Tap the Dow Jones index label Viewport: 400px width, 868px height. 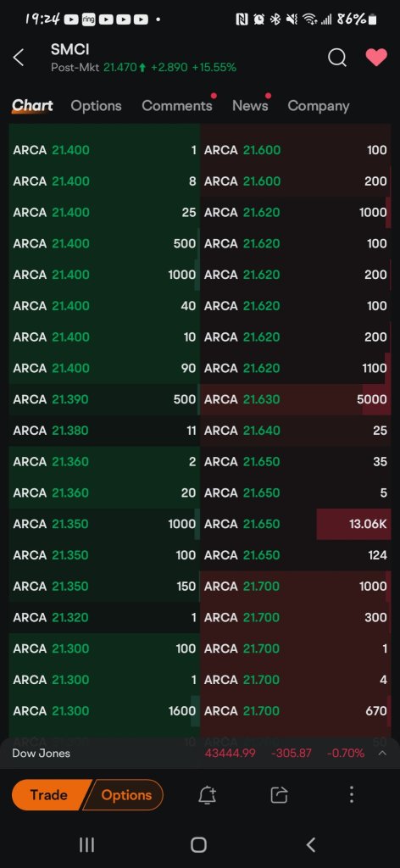click(x=41, y=753)
